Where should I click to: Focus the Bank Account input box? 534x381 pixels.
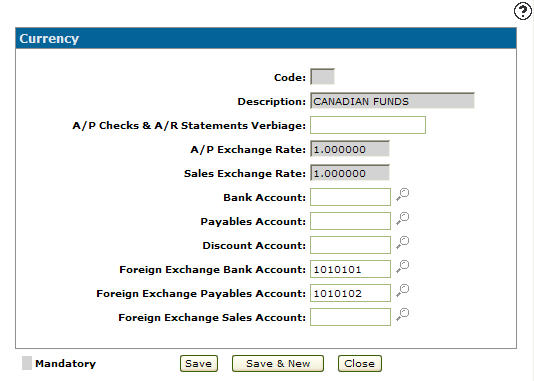point(350,197)
